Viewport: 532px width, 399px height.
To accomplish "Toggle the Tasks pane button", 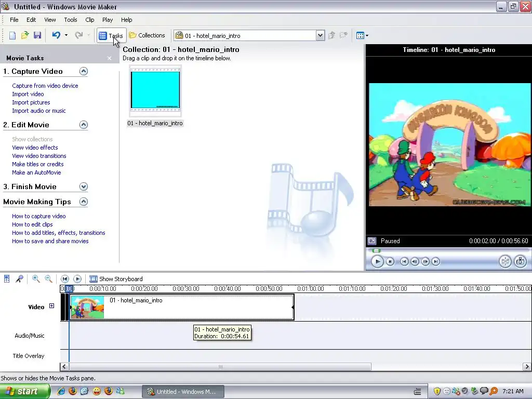I will point(111,35).
